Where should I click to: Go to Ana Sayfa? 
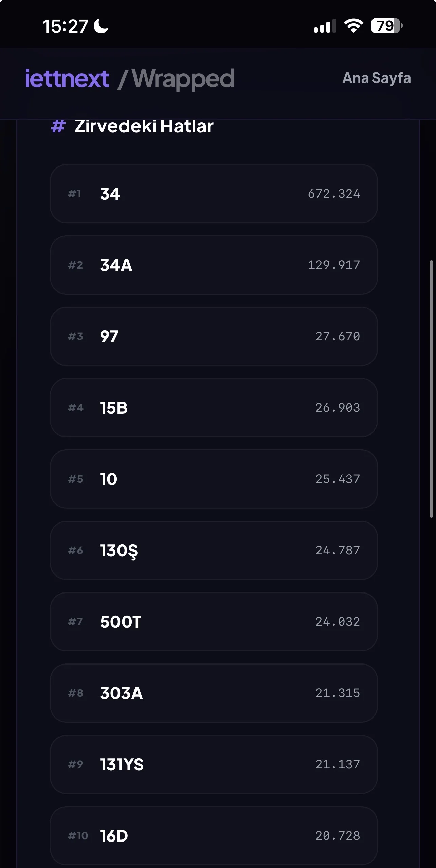tap(376, 78)
